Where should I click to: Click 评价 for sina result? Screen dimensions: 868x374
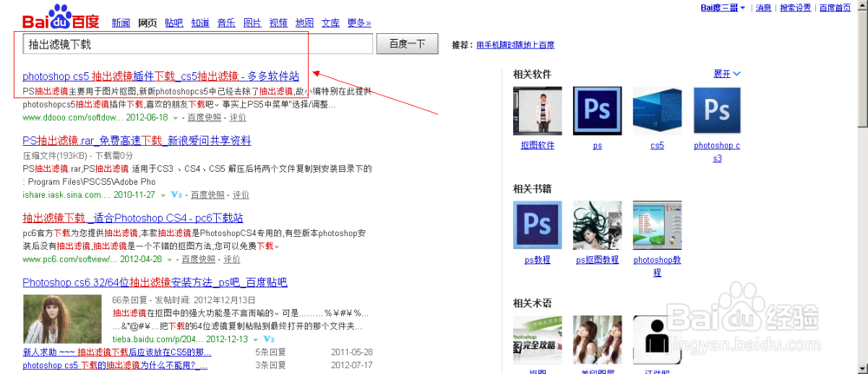tap(240, 195)
